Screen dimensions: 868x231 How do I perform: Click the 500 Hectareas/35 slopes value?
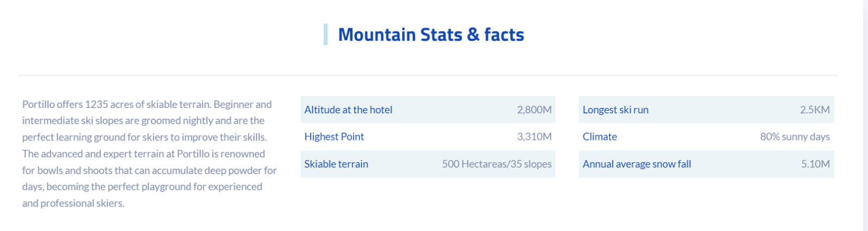click(496, 164)
